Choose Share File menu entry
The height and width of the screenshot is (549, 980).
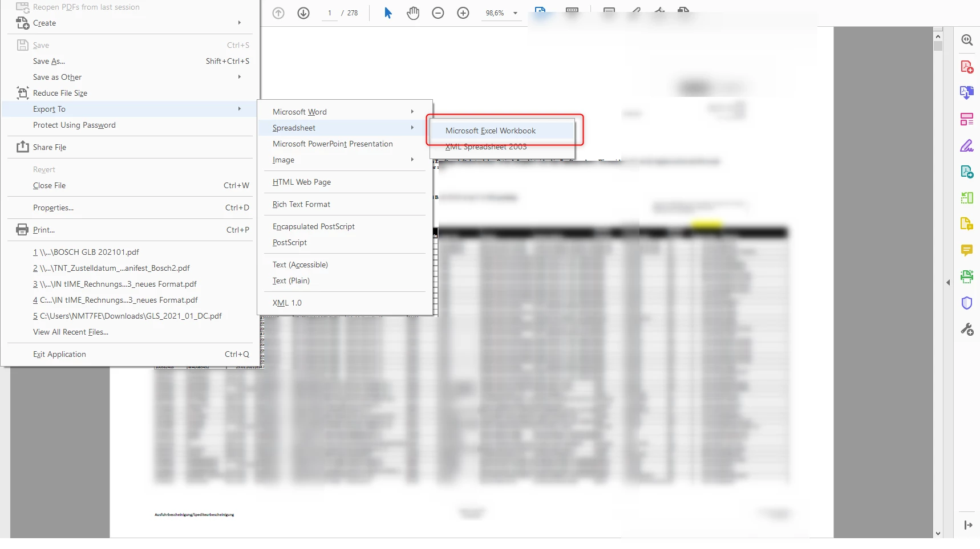[130, 147]
